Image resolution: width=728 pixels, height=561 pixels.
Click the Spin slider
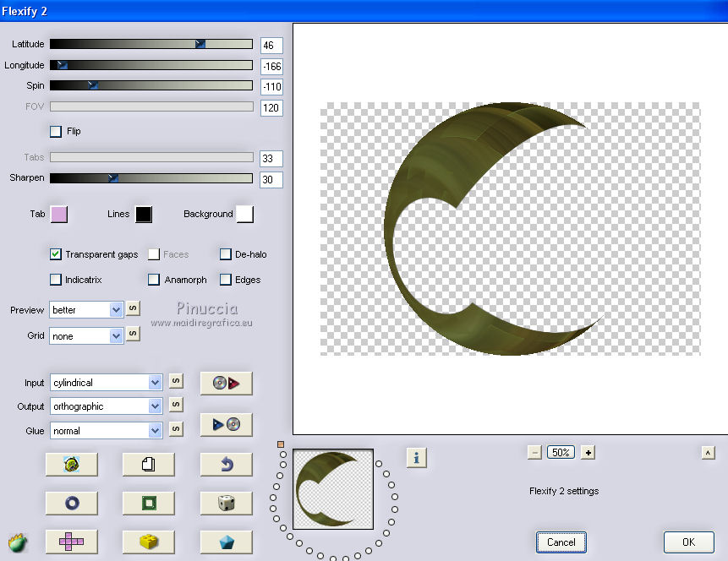click(x=151, y=85)
